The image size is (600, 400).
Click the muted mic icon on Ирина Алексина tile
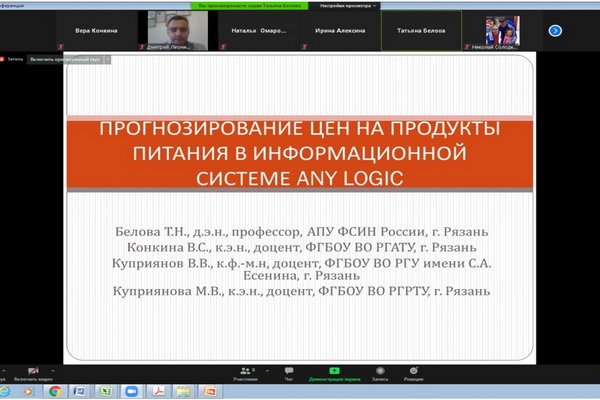(x=304, y=47)
